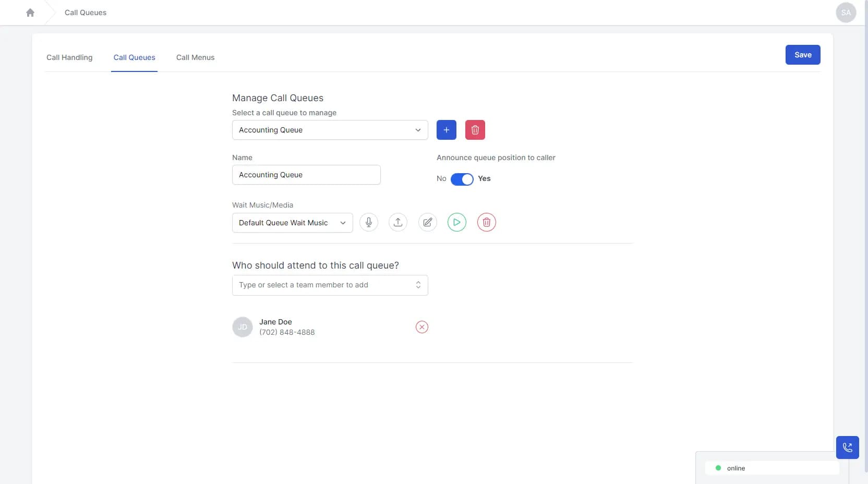Click the queue Name input field
This screenshot has width=868, height=484.
click(306, 175)
